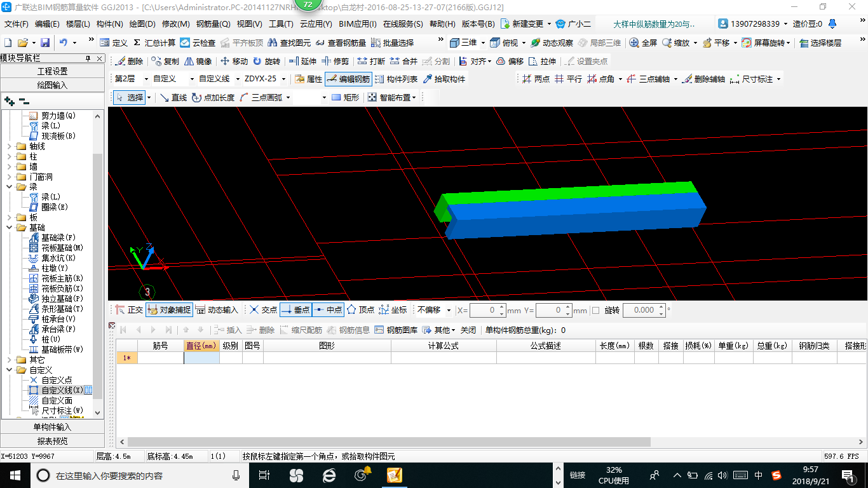The height and width of the screenshot is (488, 868).
Task: Expand 三点画弧 arc options dropdown
Action: pyautogui.click(x=287, y=98)
